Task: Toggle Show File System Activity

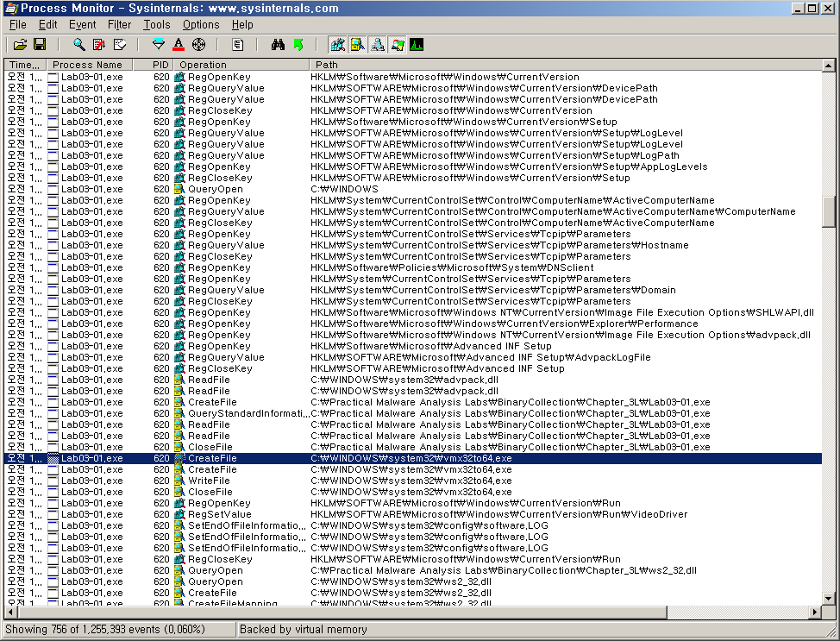Action: point(358,44)
